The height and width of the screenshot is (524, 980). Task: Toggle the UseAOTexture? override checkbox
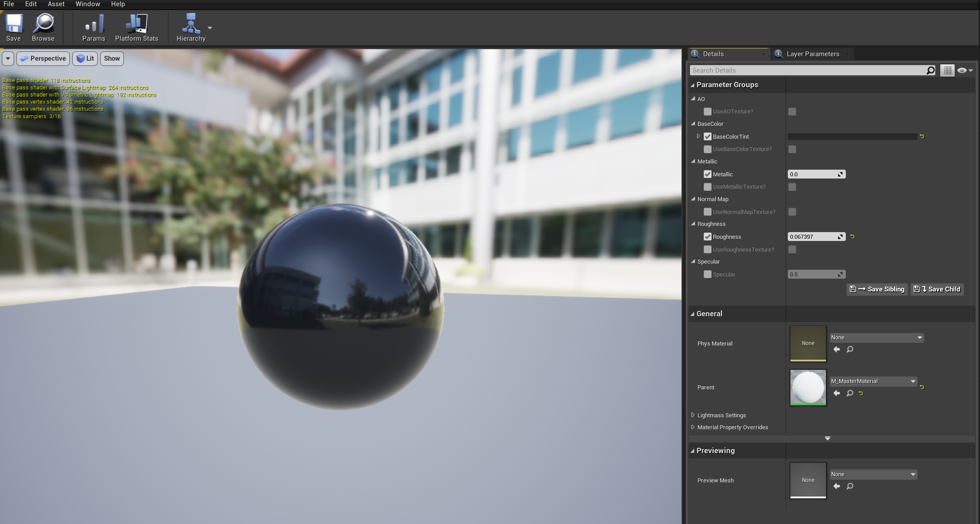click(x=708, y=112)
